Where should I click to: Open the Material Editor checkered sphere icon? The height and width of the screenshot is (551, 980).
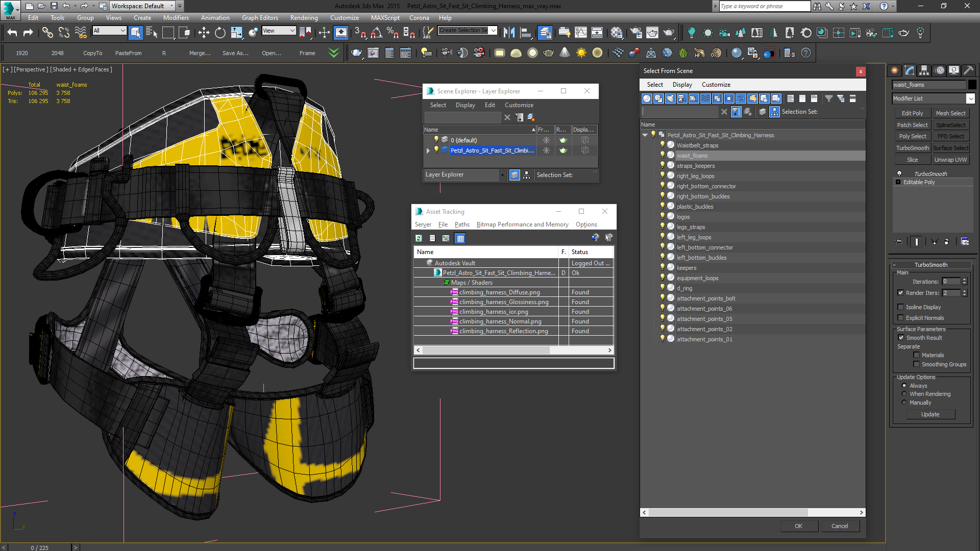click(617, 33)
